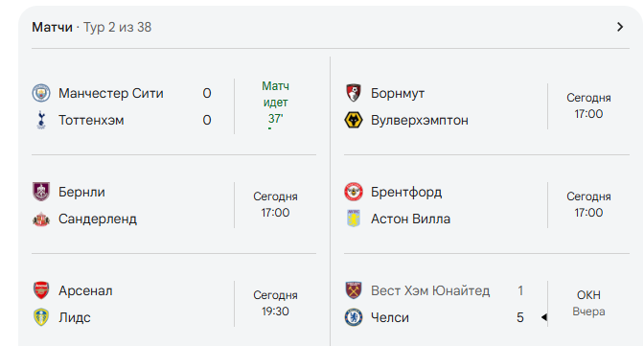Click the Brentford bee crest
The height and width of the screenshot is (346, 644).
click(354, 192)
